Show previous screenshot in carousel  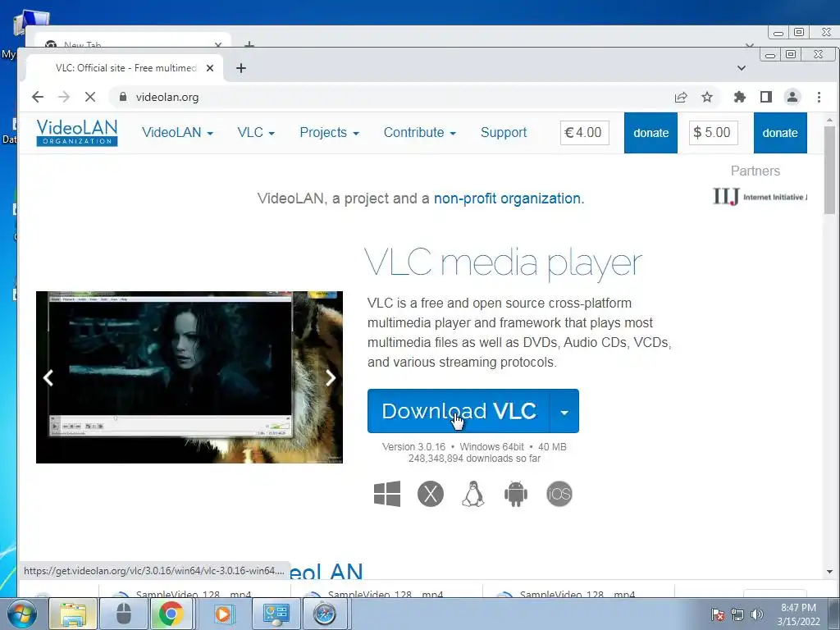click(x=48, y=378)
